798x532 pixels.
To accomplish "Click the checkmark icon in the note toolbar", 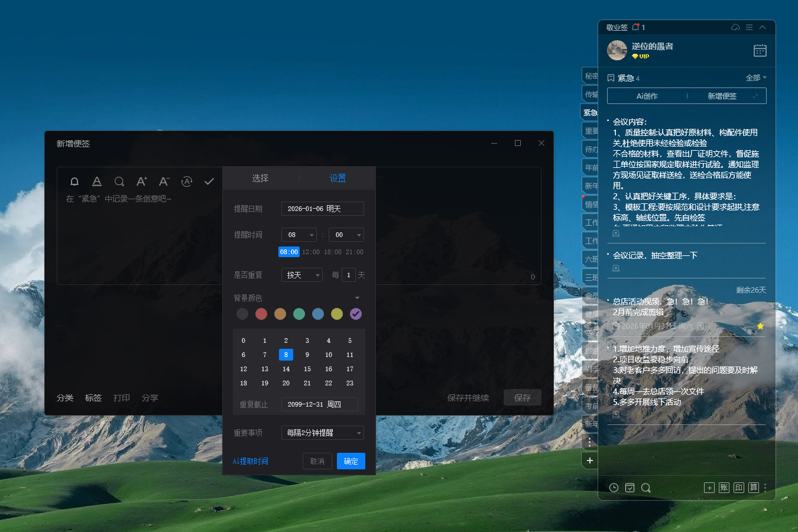I will tap(209, 181).
